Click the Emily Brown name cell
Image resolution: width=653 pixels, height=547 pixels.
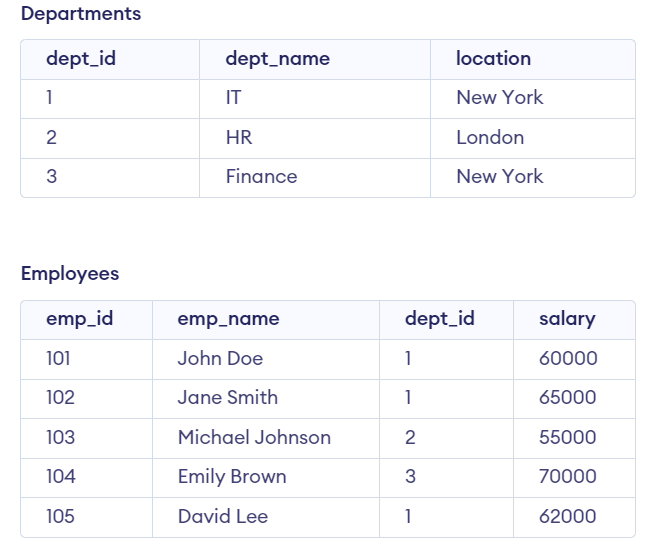click(232, 477)
